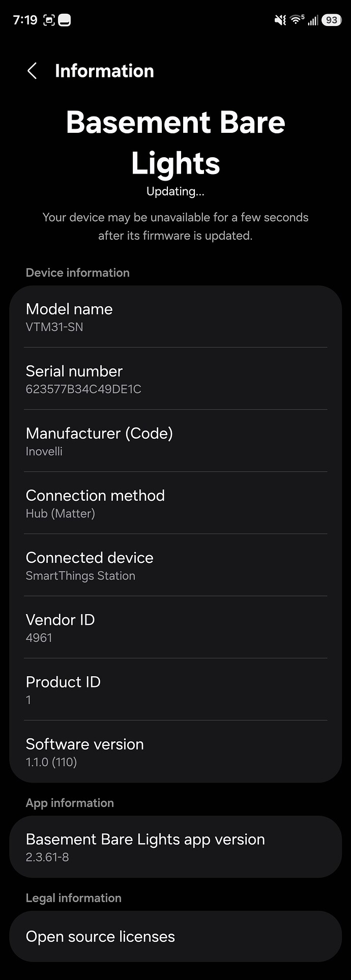Open the Basement Bare Lights app version row

pyautogui.click(x=175, y=847)
